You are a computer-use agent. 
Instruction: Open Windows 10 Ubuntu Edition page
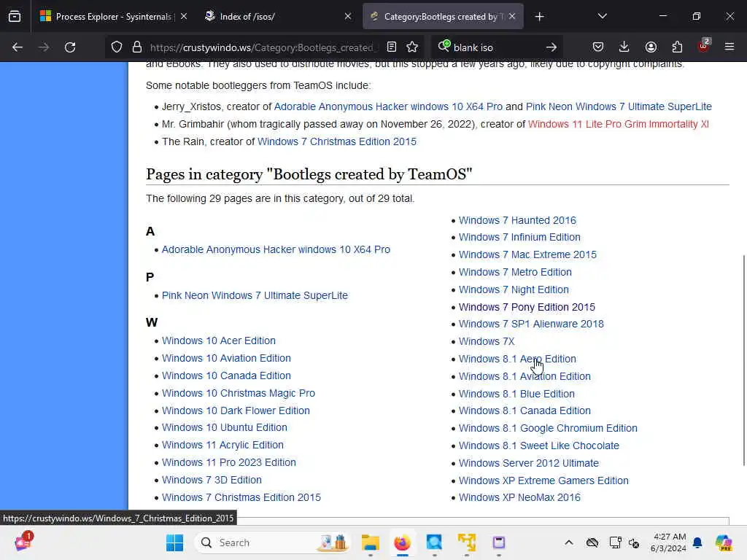click(225, 427)
